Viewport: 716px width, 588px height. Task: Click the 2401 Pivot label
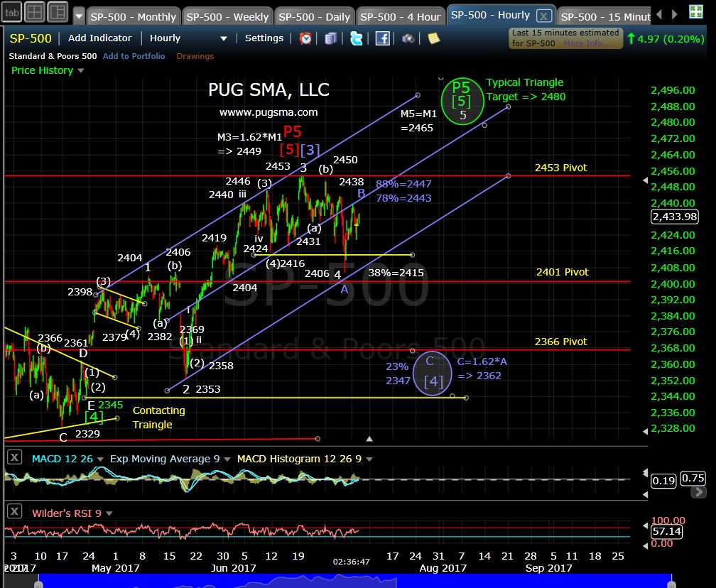tap(562, 272)
